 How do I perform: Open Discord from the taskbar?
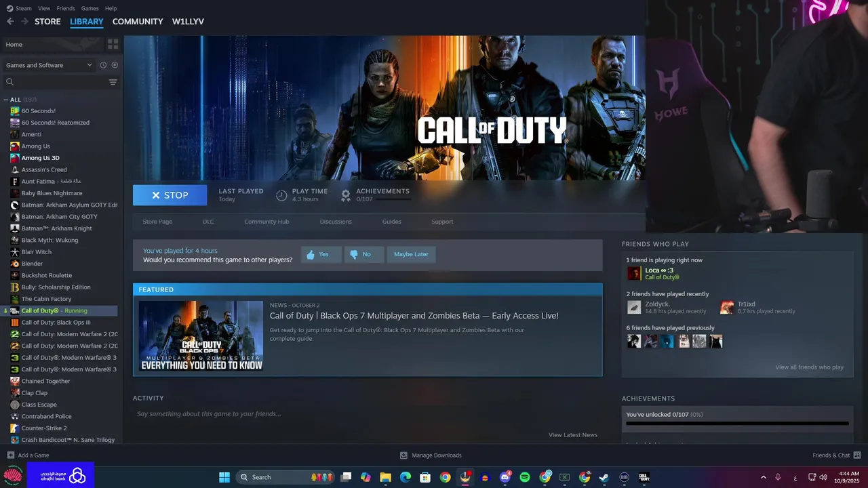tap(505, 477)
